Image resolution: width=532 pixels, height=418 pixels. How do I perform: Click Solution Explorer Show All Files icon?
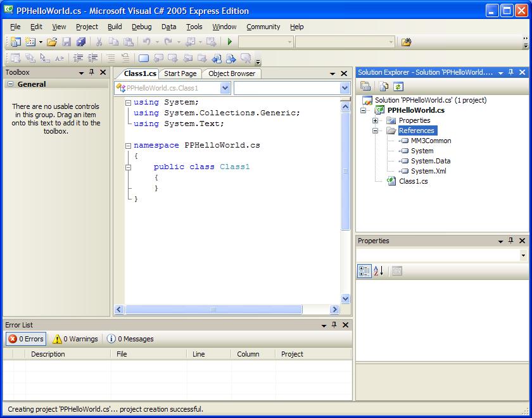[x=383, y=86]
